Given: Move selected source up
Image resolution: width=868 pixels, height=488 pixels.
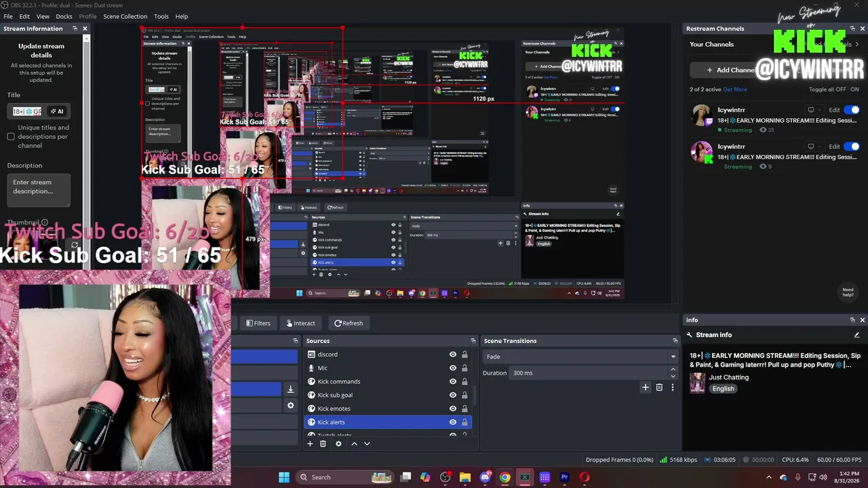Looking at the screenshot, I should point(354,444).
